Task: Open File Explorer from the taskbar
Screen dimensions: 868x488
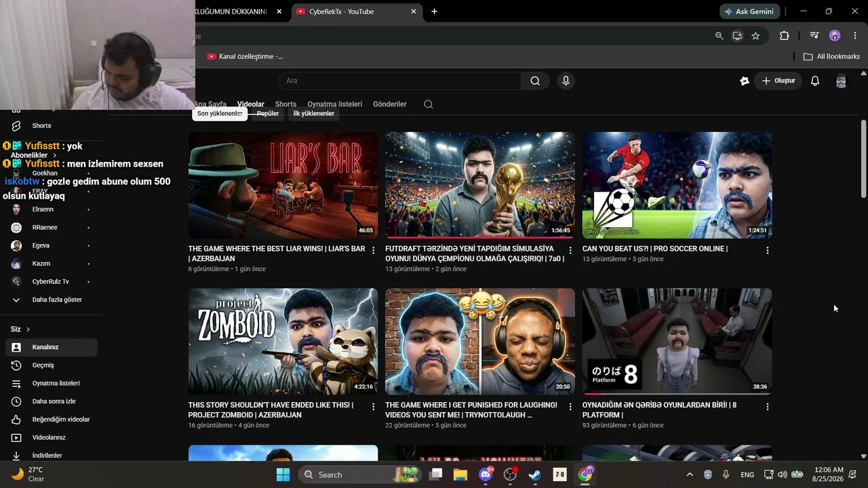Action: [460, 474]
